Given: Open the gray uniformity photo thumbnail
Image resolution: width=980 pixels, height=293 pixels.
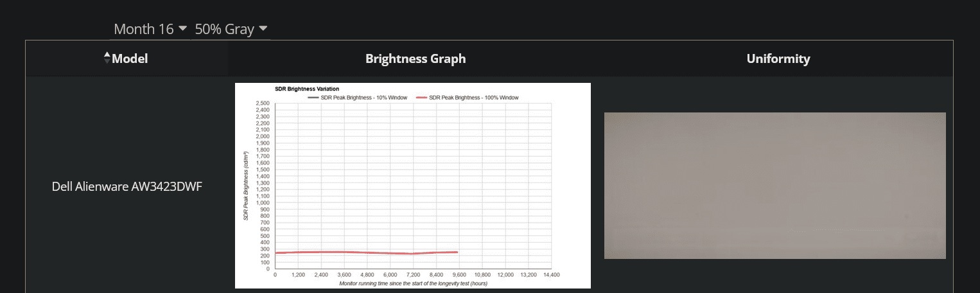Looking at the screenshot, I should [x=775, y=186].
